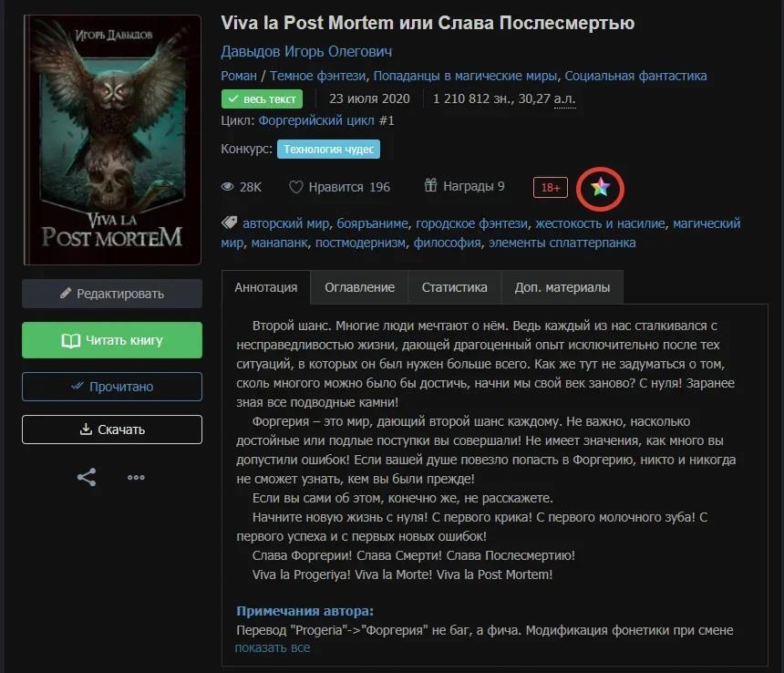This screenshot has width=784, height=673.
Task: Click the share icon below Скачать
Action: pos(87,478)
